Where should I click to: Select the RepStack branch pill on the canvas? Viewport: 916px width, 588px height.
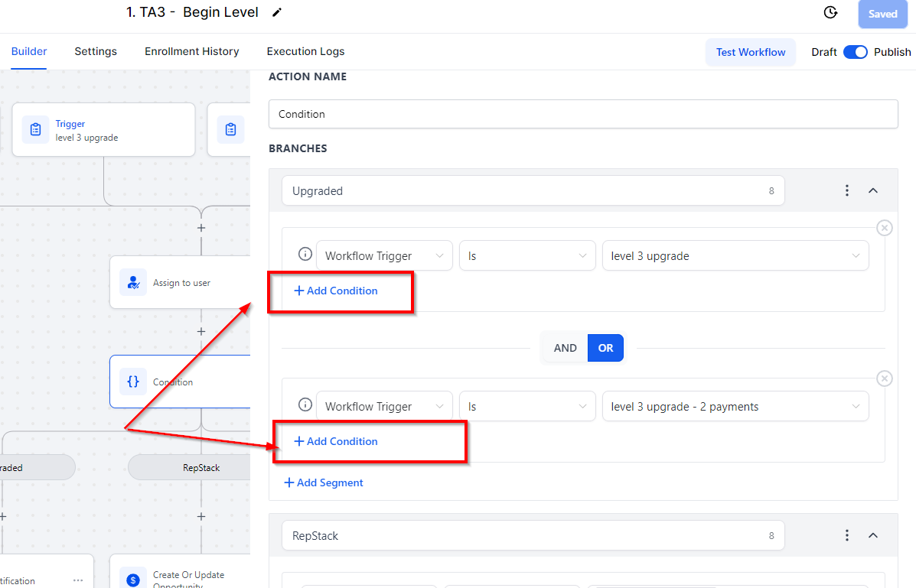189,468
